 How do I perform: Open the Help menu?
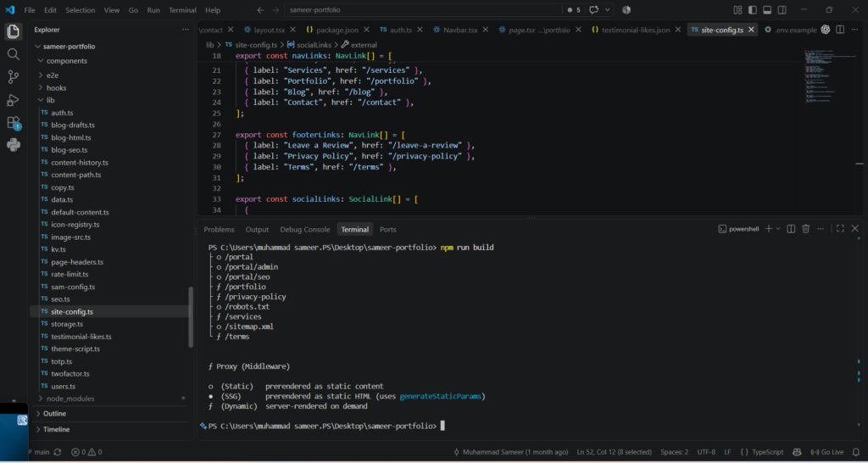[213, 10]
